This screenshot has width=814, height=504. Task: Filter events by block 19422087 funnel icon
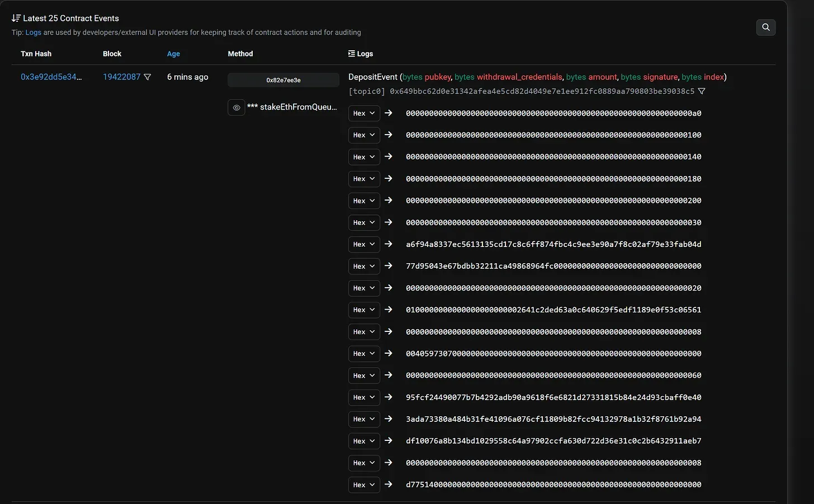pyautogui.click(x=147, y=77)
